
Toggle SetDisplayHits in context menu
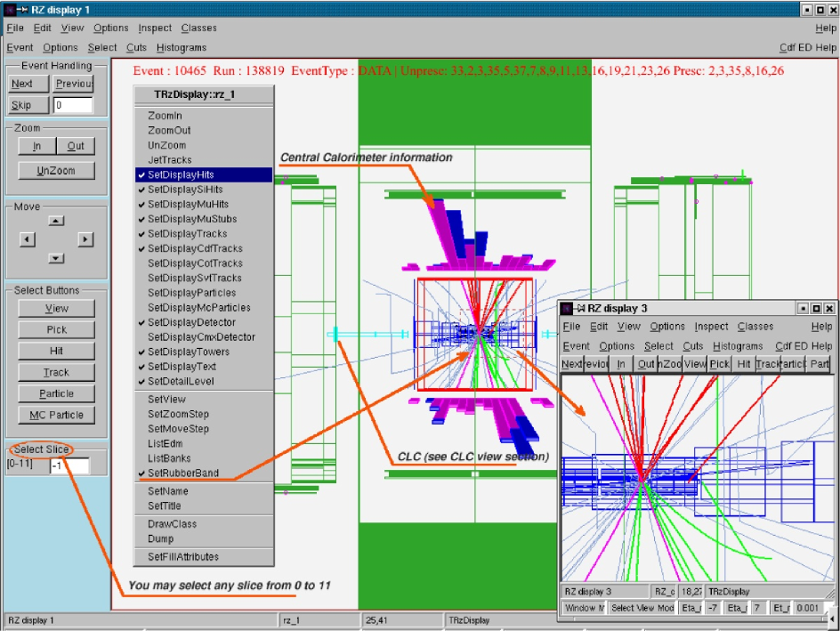click(204, 174)
